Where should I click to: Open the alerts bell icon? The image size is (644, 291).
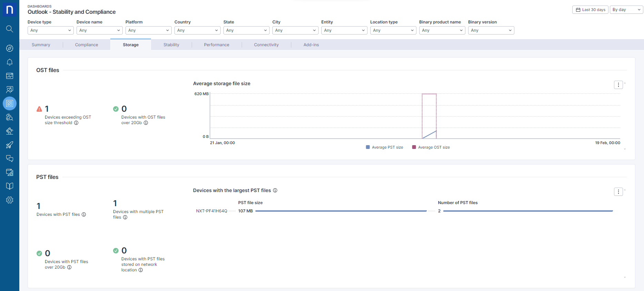(x=10, y=62)
